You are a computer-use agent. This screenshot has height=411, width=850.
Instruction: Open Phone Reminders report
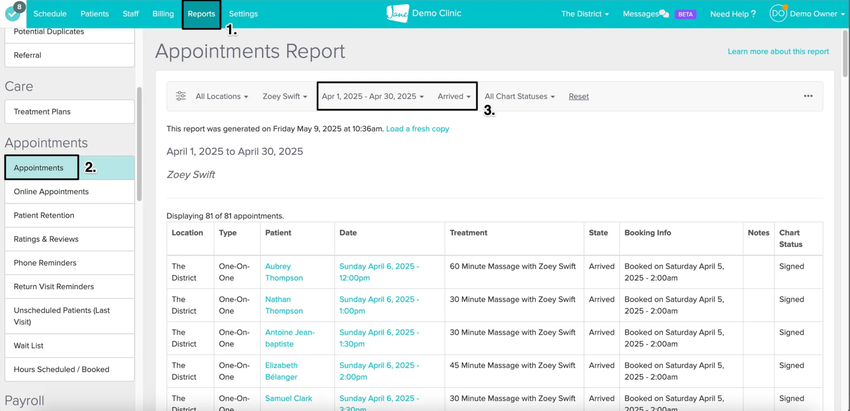69,263
